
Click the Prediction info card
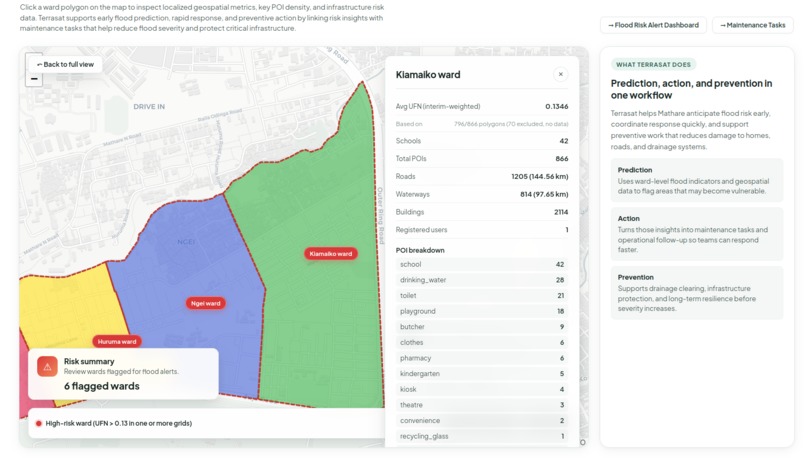point(697,180)
